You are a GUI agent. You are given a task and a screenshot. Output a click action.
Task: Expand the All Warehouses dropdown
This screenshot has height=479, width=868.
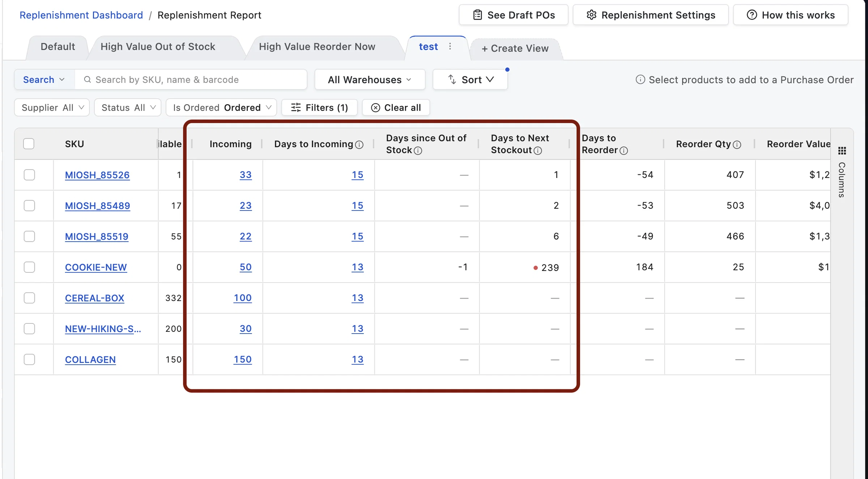[370, 80]
